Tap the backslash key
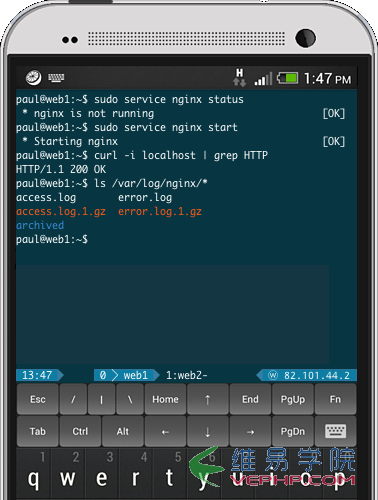 [x=130, y=399]
